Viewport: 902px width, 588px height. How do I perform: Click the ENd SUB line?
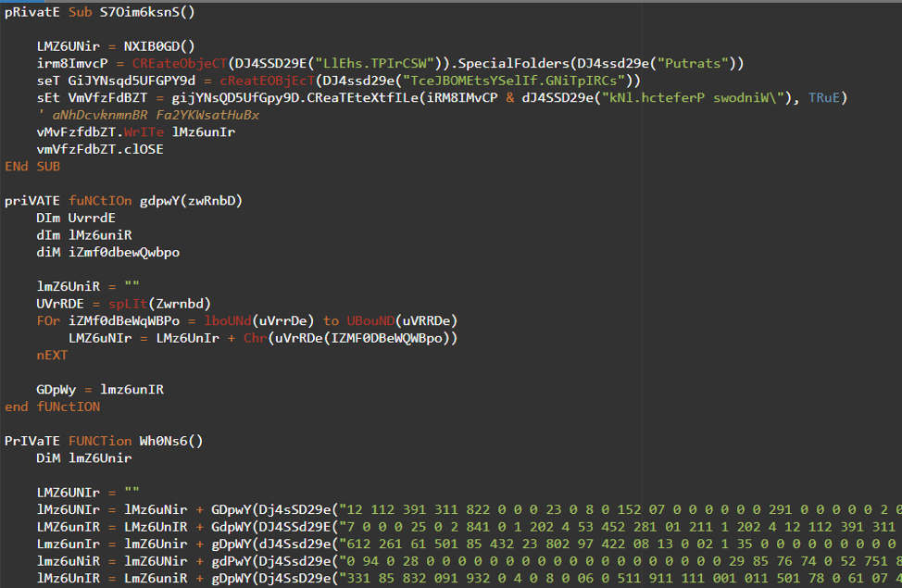(32, 167)
